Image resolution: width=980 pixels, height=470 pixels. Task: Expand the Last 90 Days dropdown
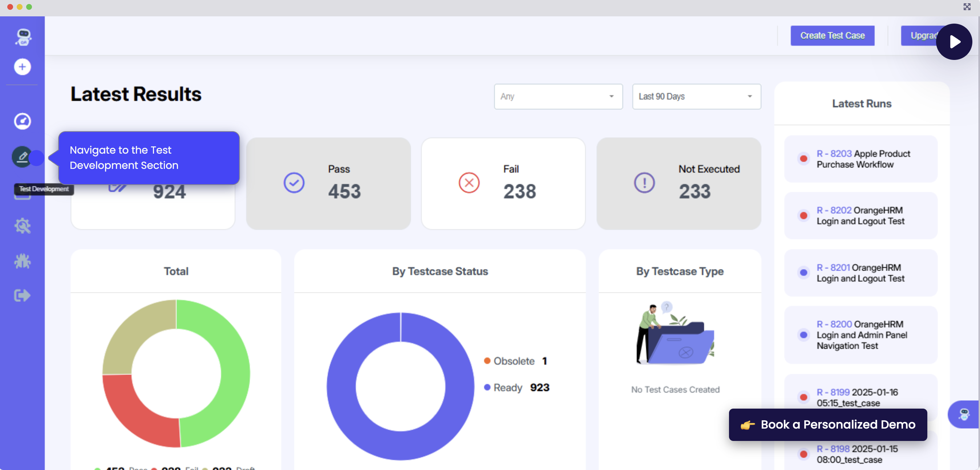coord(696,97)
